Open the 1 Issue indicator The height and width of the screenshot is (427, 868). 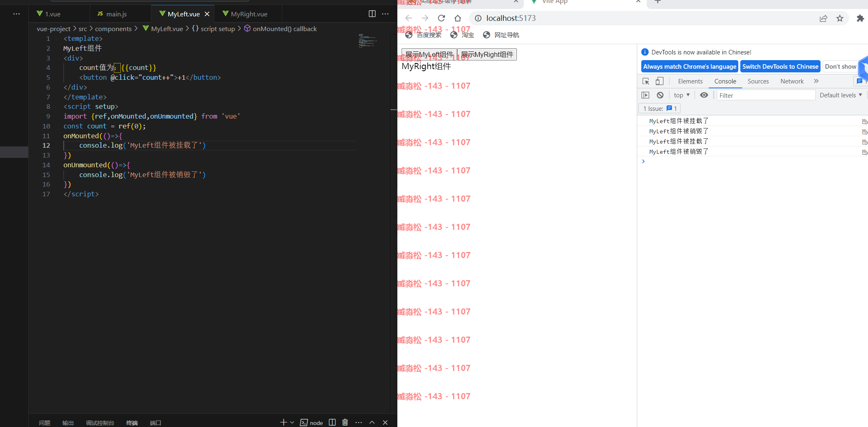pos(660,108)
